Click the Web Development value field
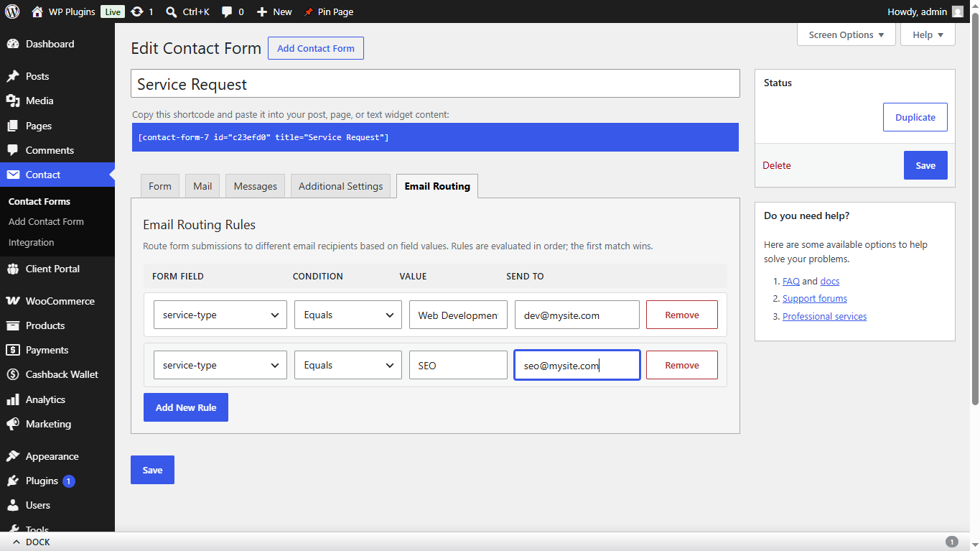Image resolution: width=980 pixels, height=551 pixels. (x=458, y=315)
